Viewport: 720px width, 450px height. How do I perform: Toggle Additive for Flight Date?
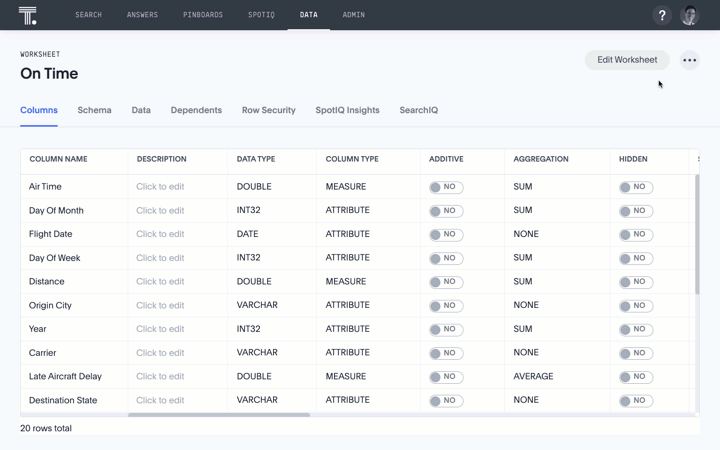click(446, 234)
